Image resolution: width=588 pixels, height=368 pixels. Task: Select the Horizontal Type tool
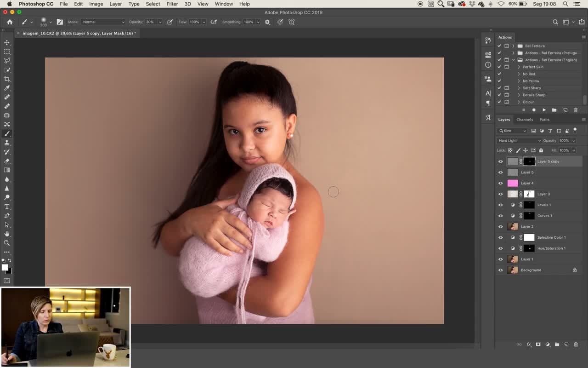pyautogui.click(x=7, y=207)
